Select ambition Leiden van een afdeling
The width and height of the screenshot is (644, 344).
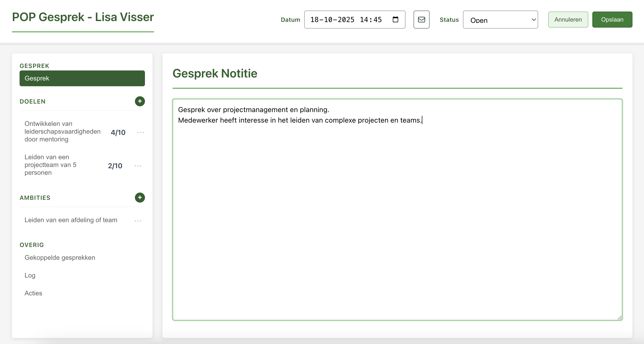tap(71, 220)
